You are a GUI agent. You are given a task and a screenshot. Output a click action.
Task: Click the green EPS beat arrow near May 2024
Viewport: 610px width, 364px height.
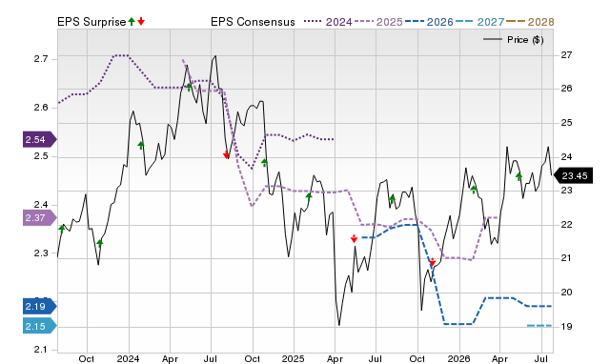[189, 88]
